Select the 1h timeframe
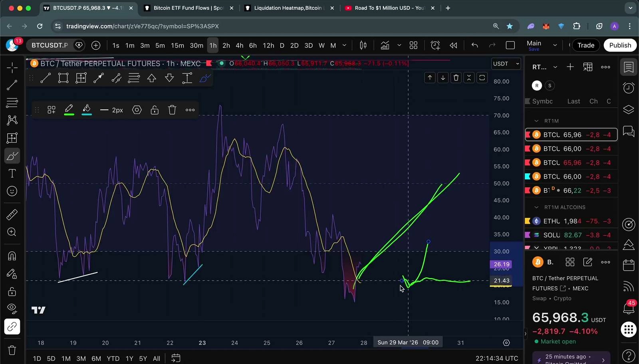This screenshot has width=639, height=364. (213, 45)
